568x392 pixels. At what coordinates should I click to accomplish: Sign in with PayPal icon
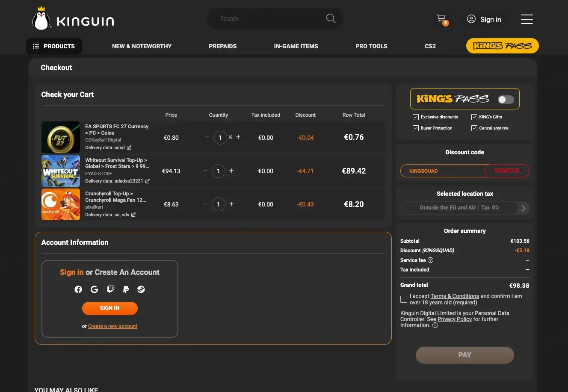coord(126,289)
